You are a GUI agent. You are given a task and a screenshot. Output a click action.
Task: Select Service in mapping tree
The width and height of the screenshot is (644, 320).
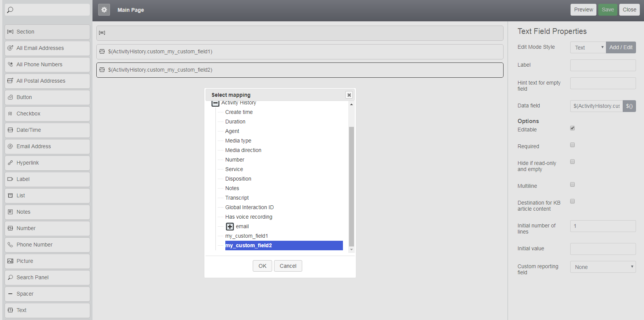[x=234, y=169]
